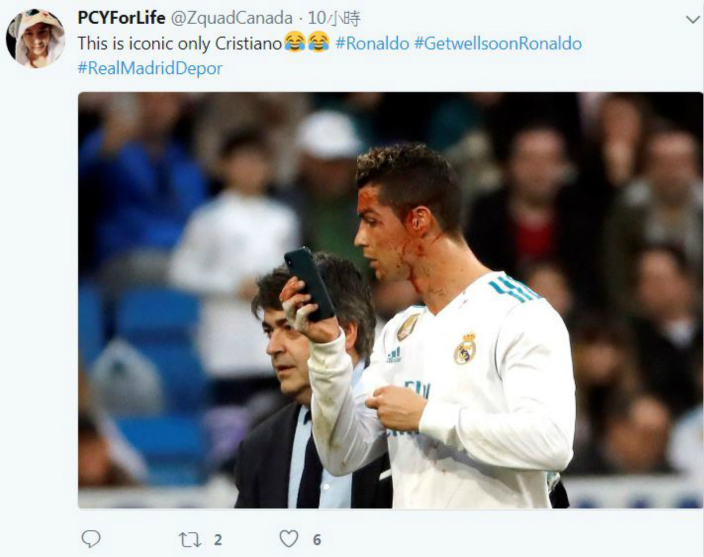Viewport: 704px width, 557px height.
Task: Retweet this post using the arrows icon
Action: (190, 539)
